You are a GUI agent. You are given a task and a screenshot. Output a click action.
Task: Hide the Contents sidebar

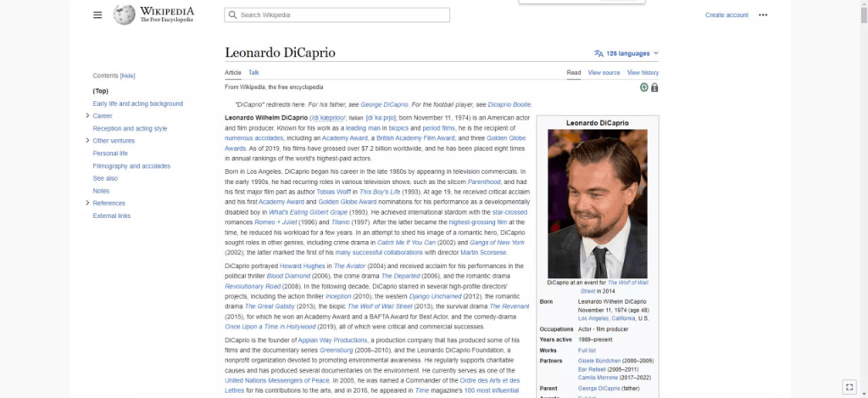pos(128,76)
